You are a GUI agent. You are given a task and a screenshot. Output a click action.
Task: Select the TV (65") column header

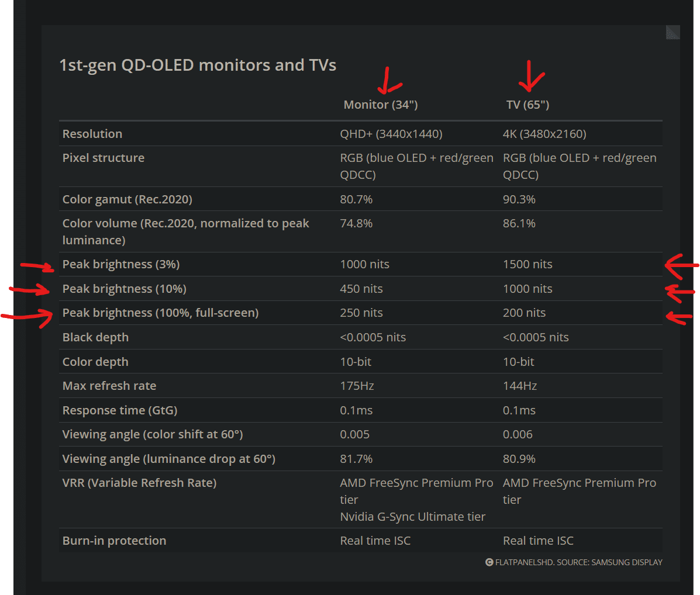pos(527,105)
